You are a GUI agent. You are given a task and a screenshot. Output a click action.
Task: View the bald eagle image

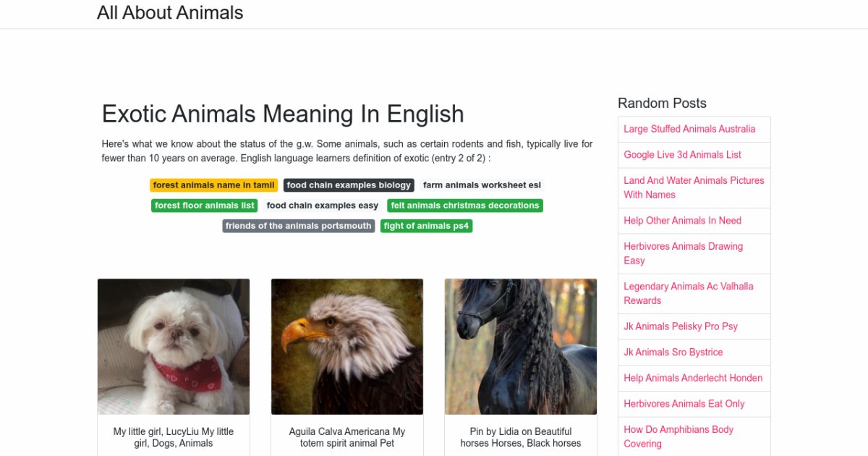coord(347,347)
